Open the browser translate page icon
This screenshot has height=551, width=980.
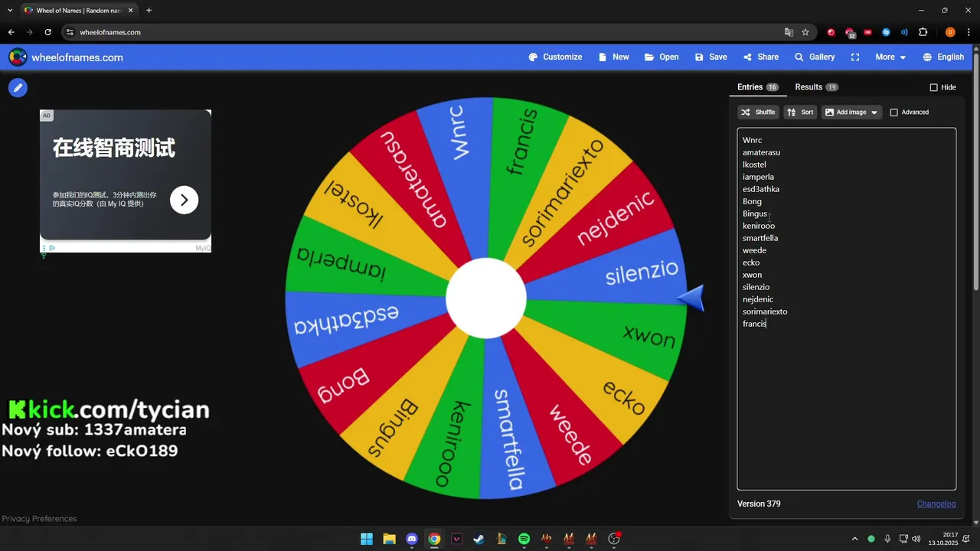[789, 32]
